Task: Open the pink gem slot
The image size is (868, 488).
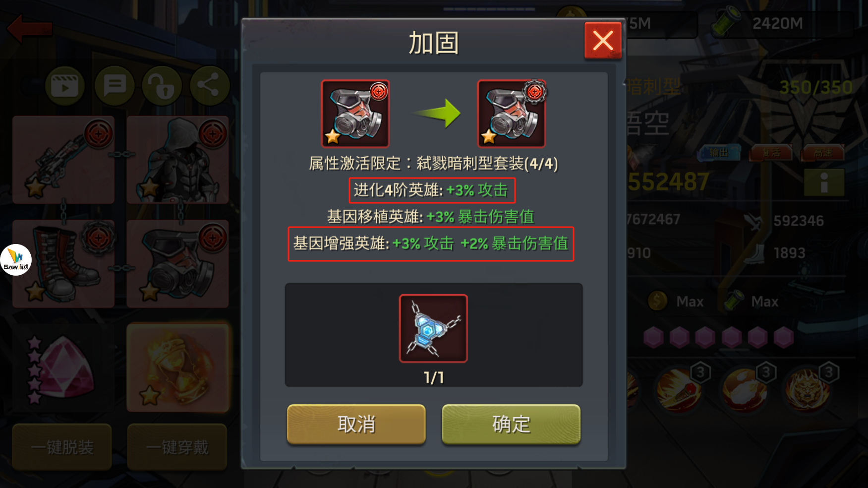Action: [x=63, y=368]
